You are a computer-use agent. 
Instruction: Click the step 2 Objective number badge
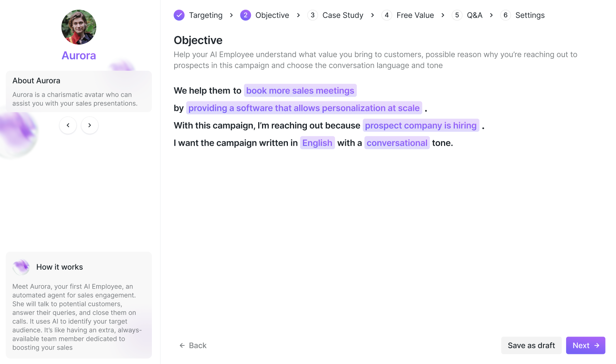click(x=245, y=15)
